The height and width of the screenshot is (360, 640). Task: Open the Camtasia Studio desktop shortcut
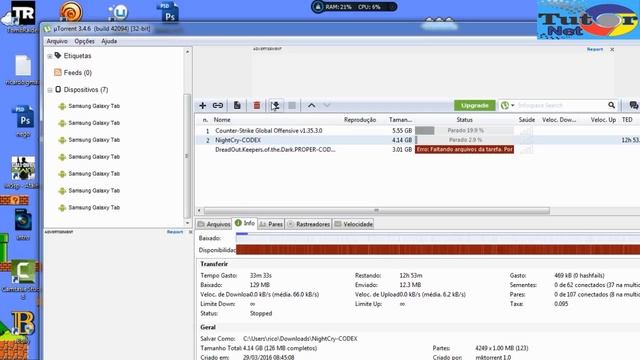click(x=22, y=279)
